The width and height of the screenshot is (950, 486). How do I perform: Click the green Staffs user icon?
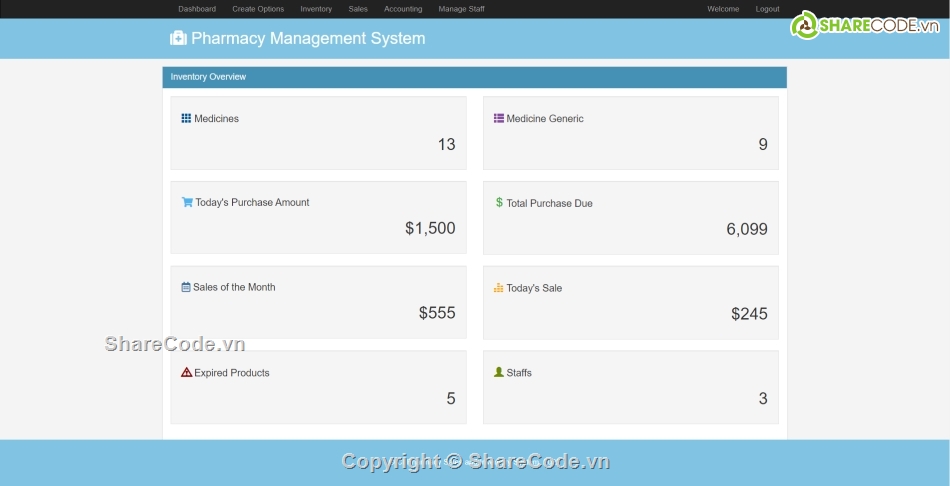498,372
